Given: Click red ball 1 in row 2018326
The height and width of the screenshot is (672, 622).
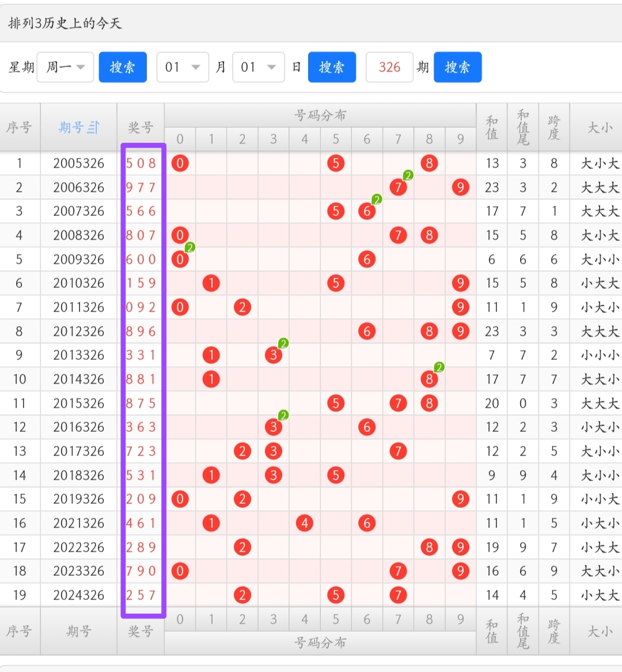Looking at the screenshot, I should pyautogui.click(x=211, y=475).
